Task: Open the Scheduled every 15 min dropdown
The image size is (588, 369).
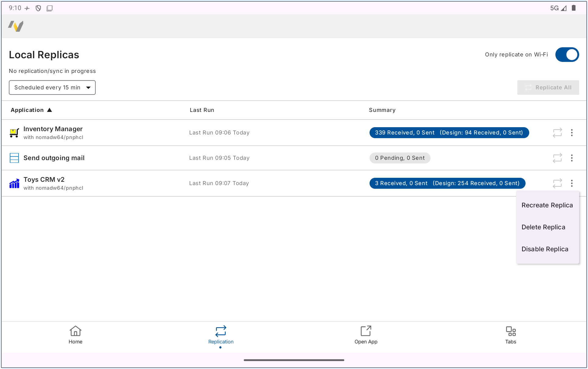Action: [x=52, y=88]
